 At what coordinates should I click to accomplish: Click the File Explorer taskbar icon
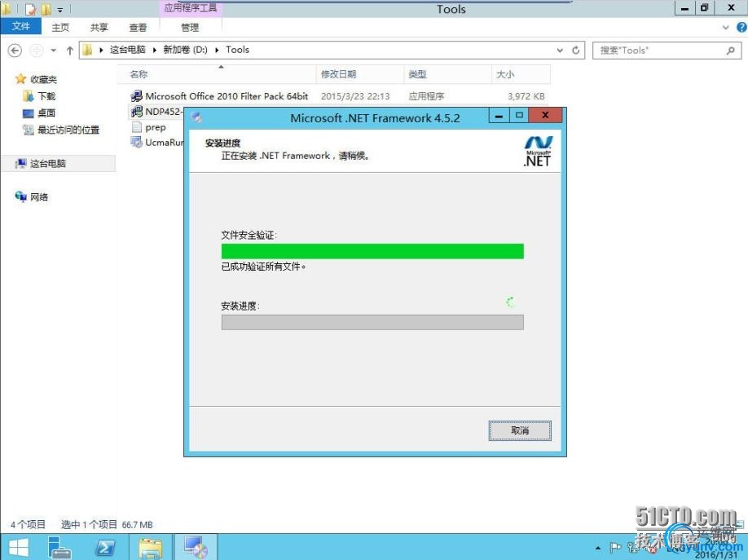point(151,547)
